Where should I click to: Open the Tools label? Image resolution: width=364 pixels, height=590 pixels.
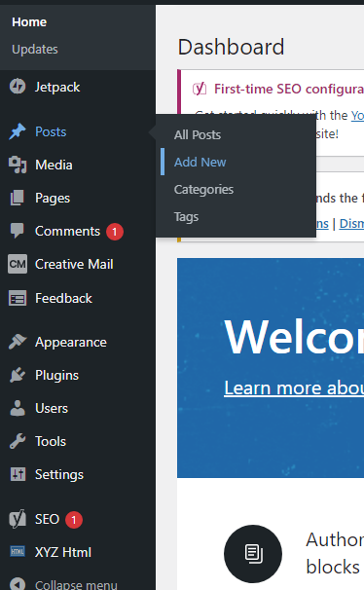(51, 441)
